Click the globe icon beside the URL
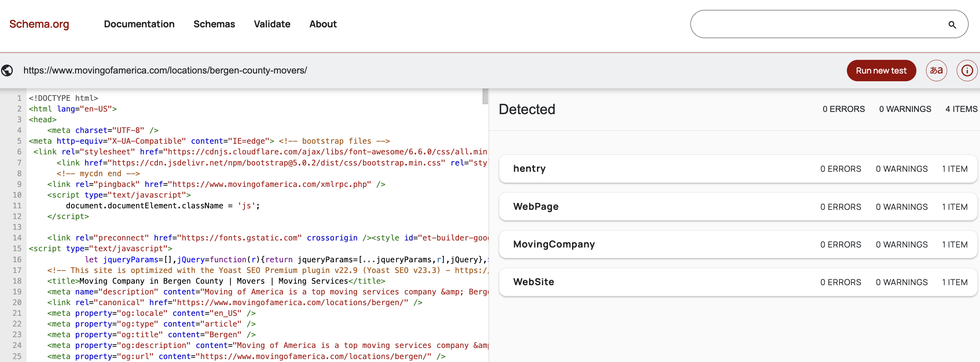This screenshot has width=980, height=362. click(7, 71)
